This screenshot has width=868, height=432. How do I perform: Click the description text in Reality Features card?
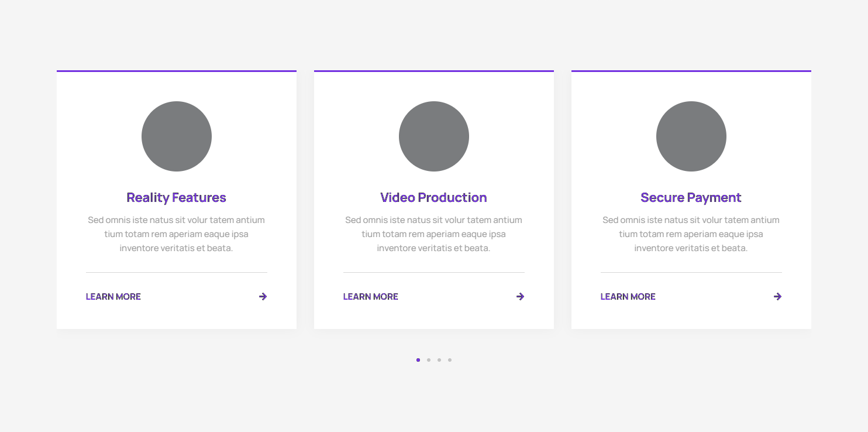[177, 234]
